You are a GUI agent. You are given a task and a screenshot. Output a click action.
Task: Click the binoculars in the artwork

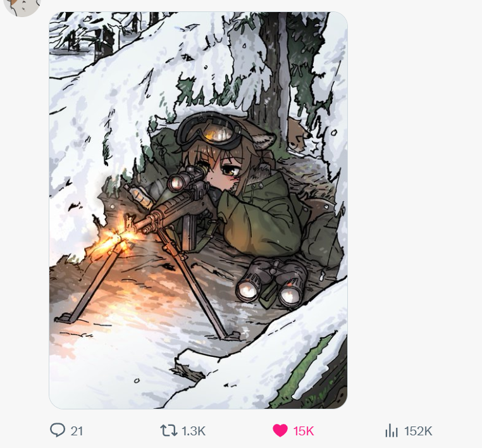point(271,281)
